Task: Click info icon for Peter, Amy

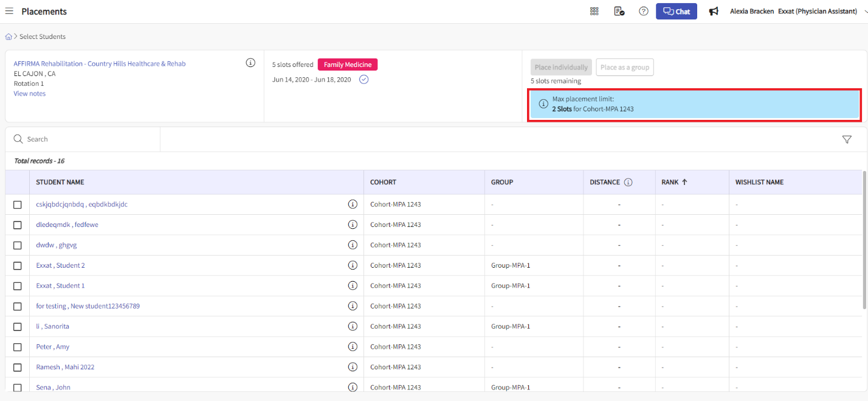Action: pyautogui.click(x=352, y=347)
